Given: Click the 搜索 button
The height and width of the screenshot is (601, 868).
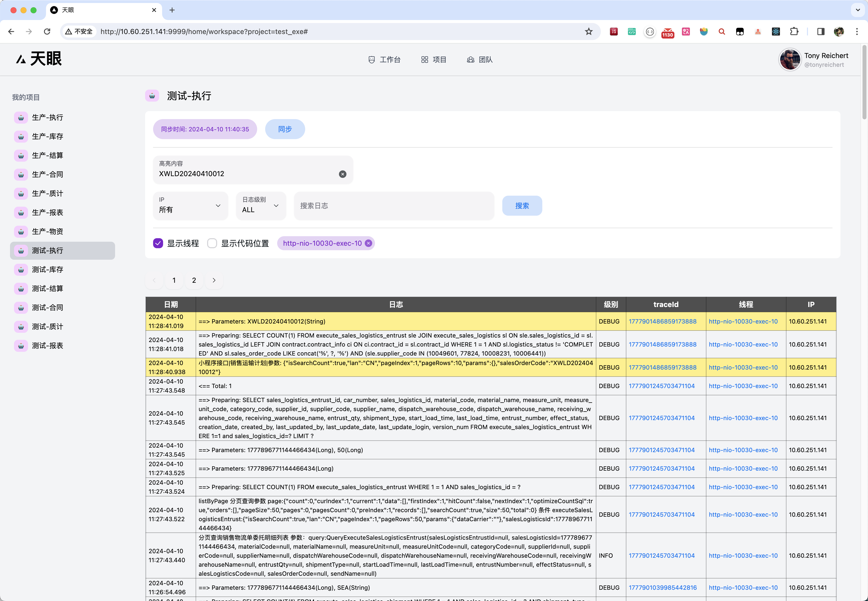Looking at the screenshot, I should pyautogui.click(x=522, y=206).
